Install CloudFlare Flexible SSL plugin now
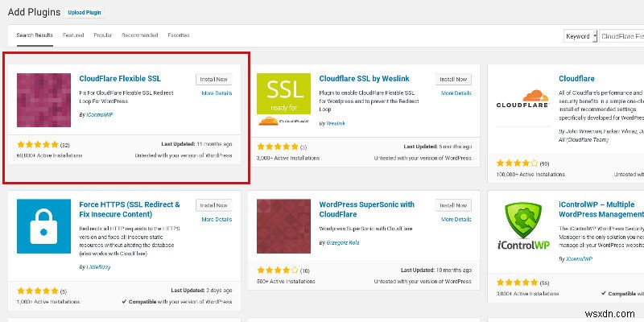644x322 pixels. 213,79
